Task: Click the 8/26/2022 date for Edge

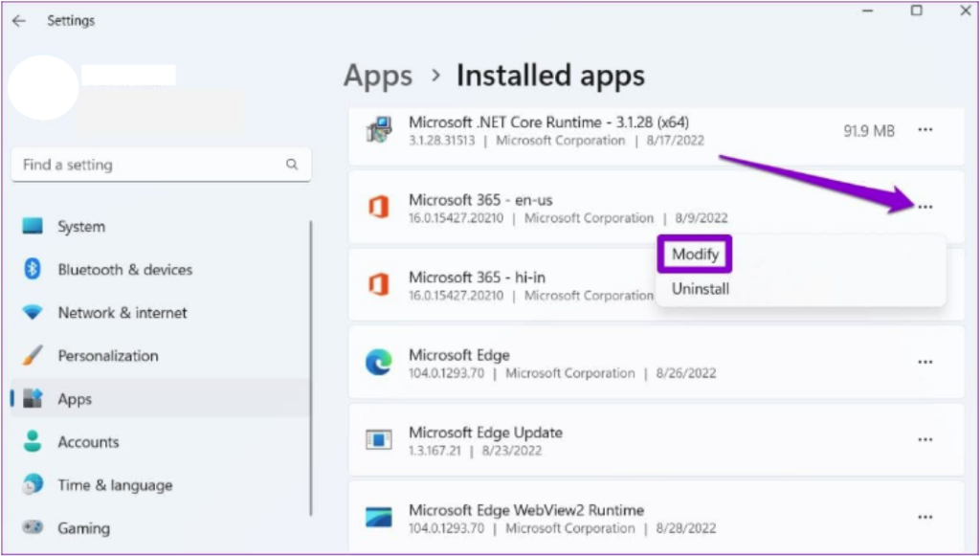Action: click(x=685, y=373)
